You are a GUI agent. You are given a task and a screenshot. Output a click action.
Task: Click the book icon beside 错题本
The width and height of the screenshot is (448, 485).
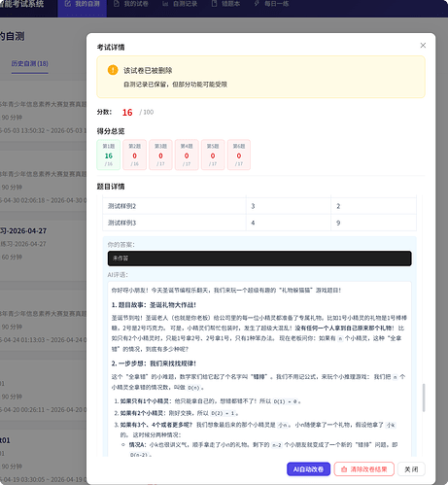click(214, 4)
